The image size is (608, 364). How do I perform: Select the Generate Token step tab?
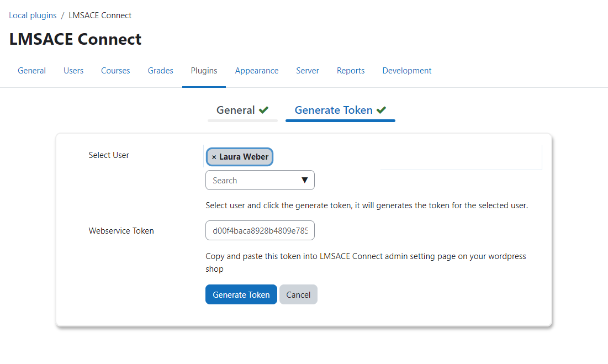pyautogui.click(x=341, y=110)
